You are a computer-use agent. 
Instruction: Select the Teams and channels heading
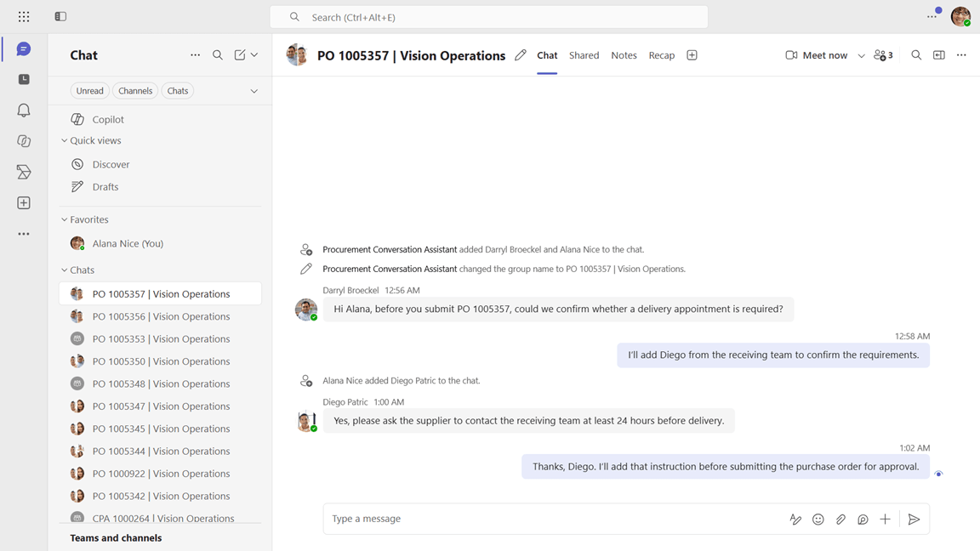tap(116, 538)
